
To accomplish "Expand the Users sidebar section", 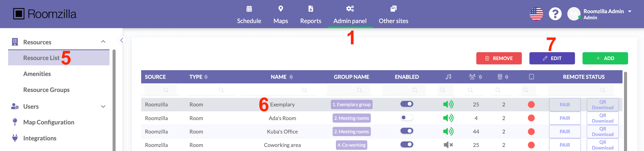I will click(103, 106).
